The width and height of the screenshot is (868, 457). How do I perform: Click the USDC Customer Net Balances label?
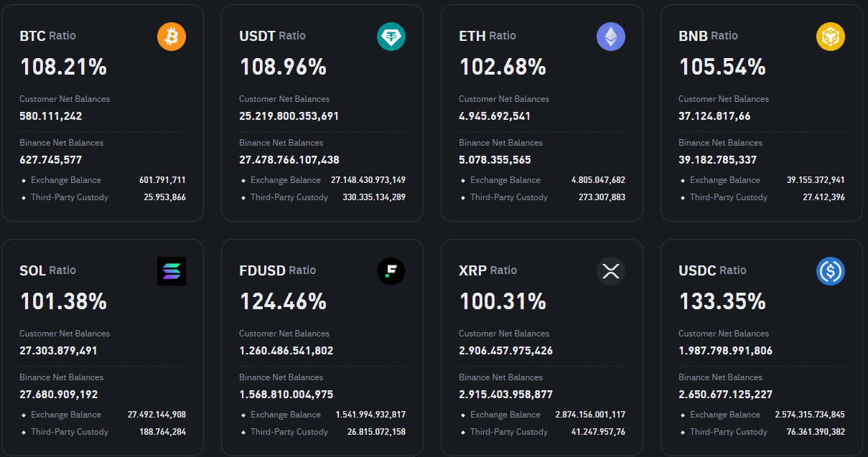click(x=724, y=334)
